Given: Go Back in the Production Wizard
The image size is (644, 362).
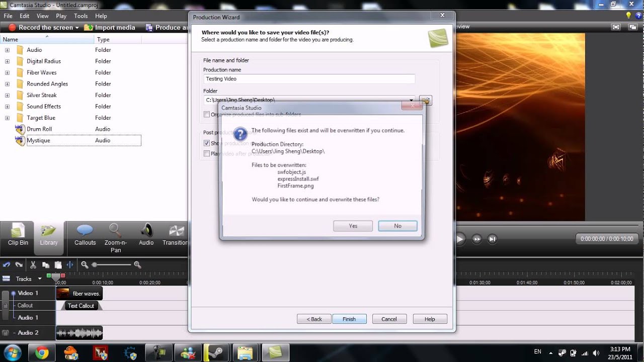Looking at the screenshot, I should 314,319.
